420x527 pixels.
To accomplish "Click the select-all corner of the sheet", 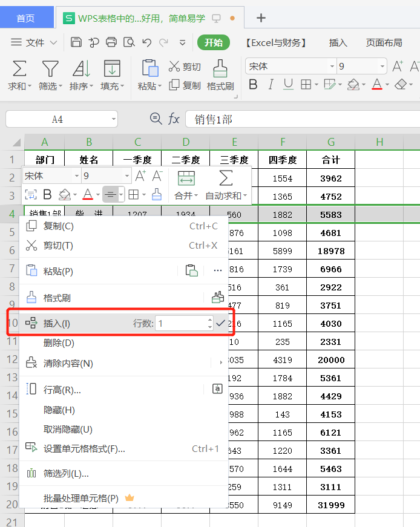I will [16, 143].
